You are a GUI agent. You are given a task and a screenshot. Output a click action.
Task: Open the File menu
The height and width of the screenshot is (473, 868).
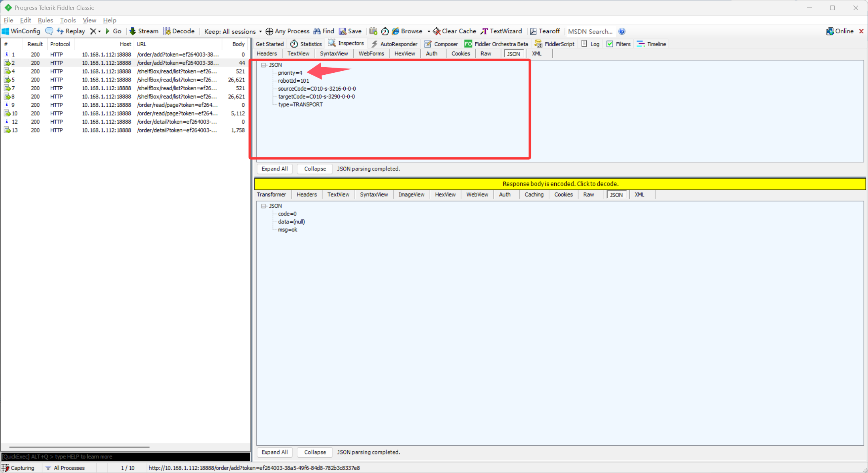coord(8,20)
